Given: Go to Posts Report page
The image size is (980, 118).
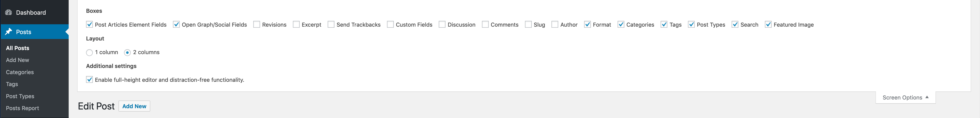Looking at the screenshot, I should (22, 108).
